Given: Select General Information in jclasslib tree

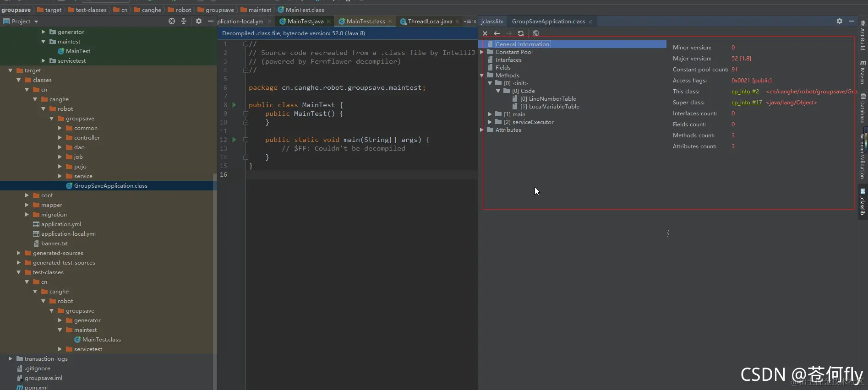Looking at the screenshot, I should point(522,44).
